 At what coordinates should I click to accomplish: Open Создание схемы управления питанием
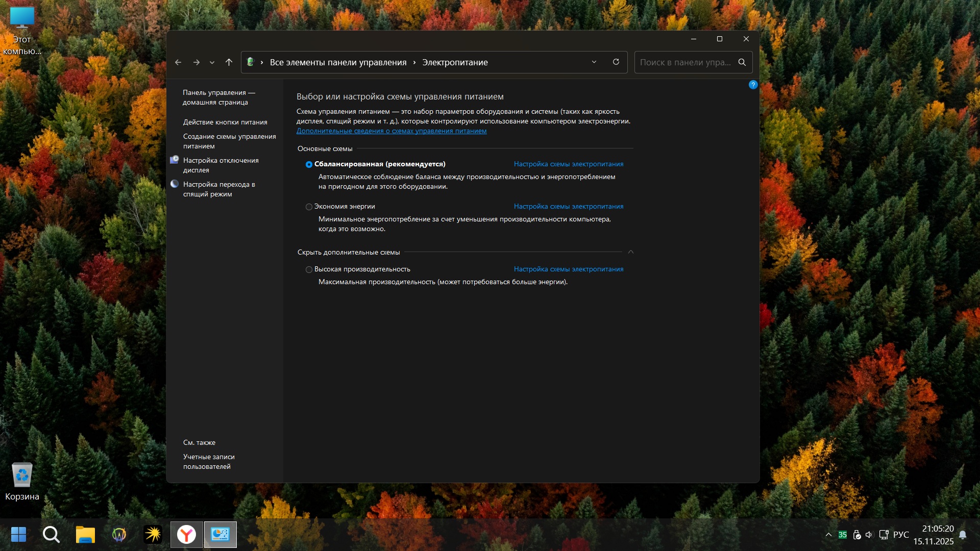(x=229, y=141)
